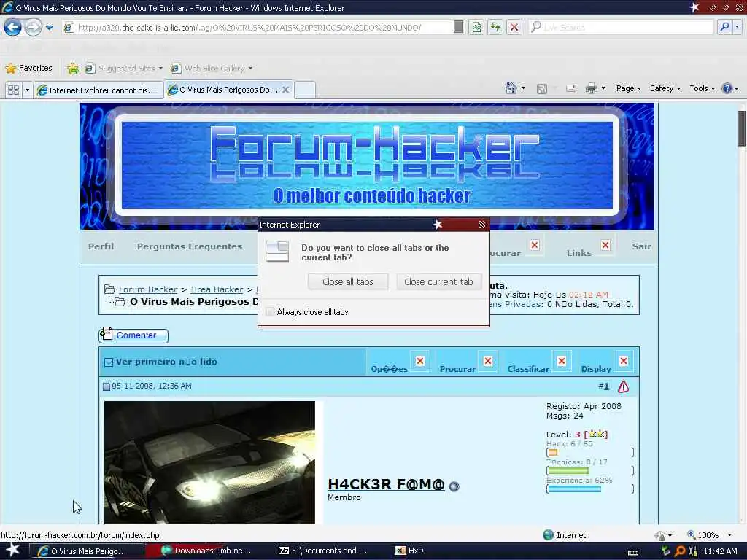This screenshot has width=747, height=560.
Task: Click the magnifier icon in system tray
Action: (x=679, y=551)
